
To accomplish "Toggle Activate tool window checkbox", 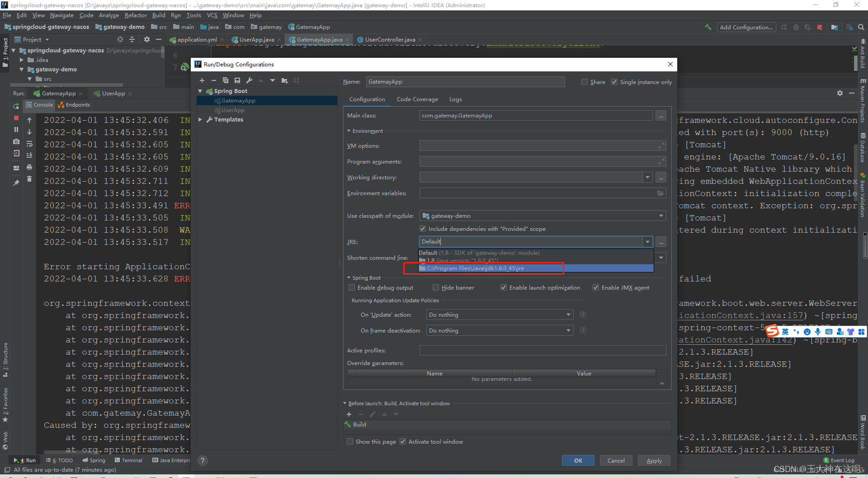I will tap(403, 442).
